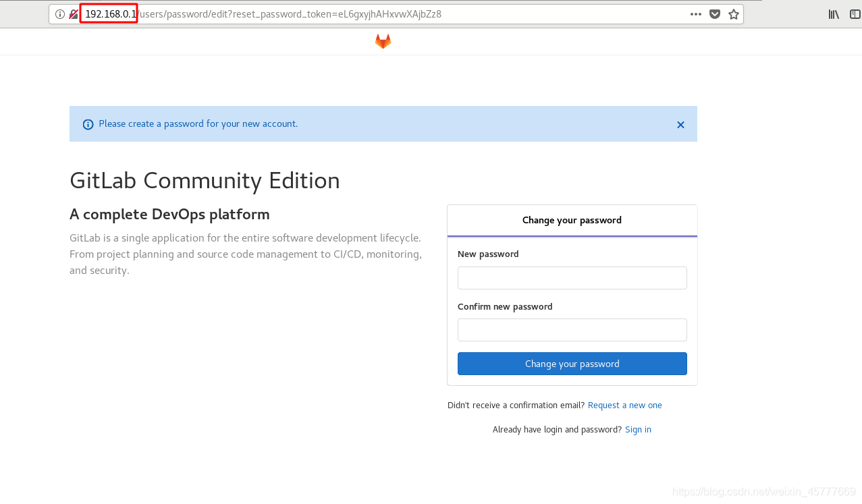The width and height of the screenshot is (862, 504).
Task: Click the GitLab Community Edition heading
Action: coord(205,181)
